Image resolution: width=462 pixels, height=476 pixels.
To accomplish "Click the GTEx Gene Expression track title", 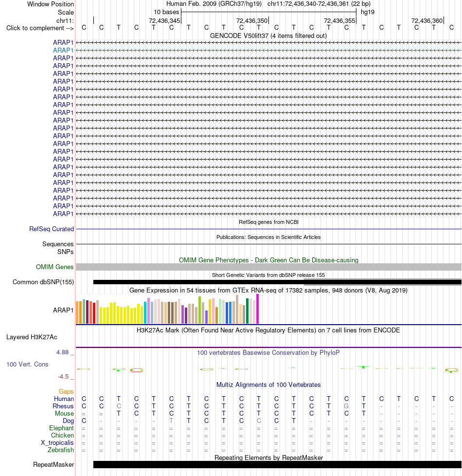I will pos(268,290).
